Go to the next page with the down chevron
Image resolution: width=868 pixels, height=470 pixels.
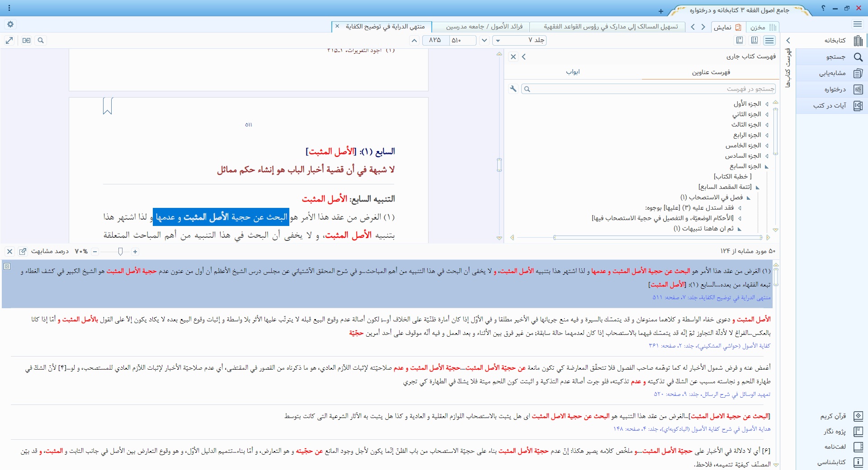[484, 40]
